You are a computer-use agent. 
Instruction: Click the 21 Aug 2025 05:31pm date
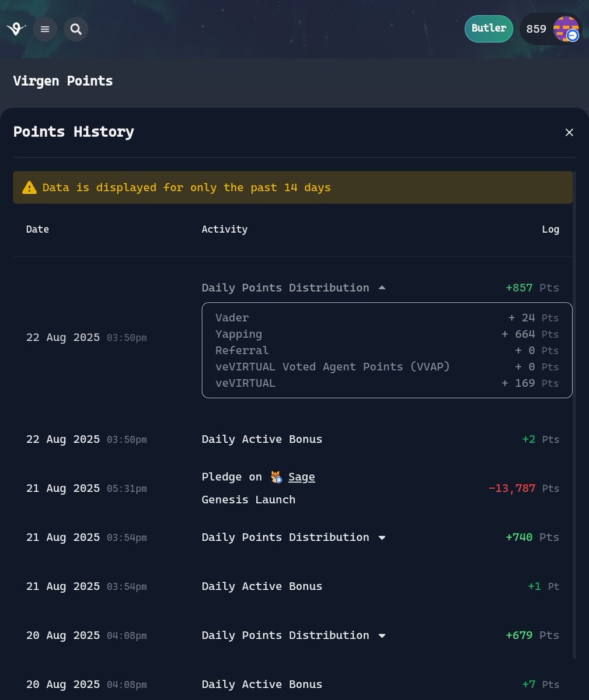pyautogui.click(x=86, y=488)
